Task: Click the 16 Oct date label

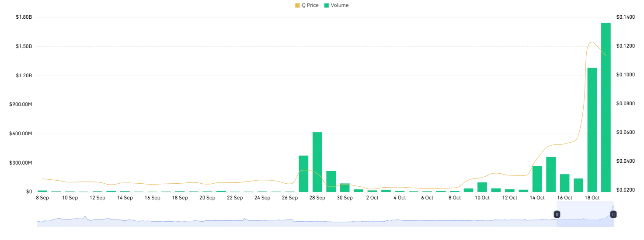Action: pos(564,198)
